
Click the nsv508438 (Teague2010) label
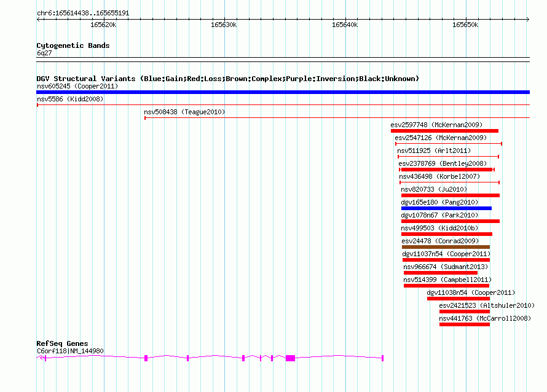184,112
